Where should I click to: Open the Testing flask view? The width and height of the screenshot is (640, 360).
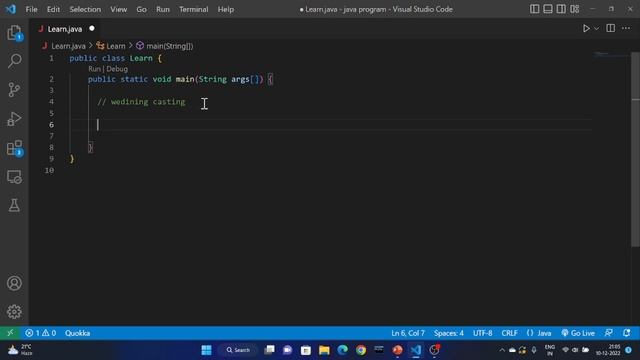coord(14,205)
